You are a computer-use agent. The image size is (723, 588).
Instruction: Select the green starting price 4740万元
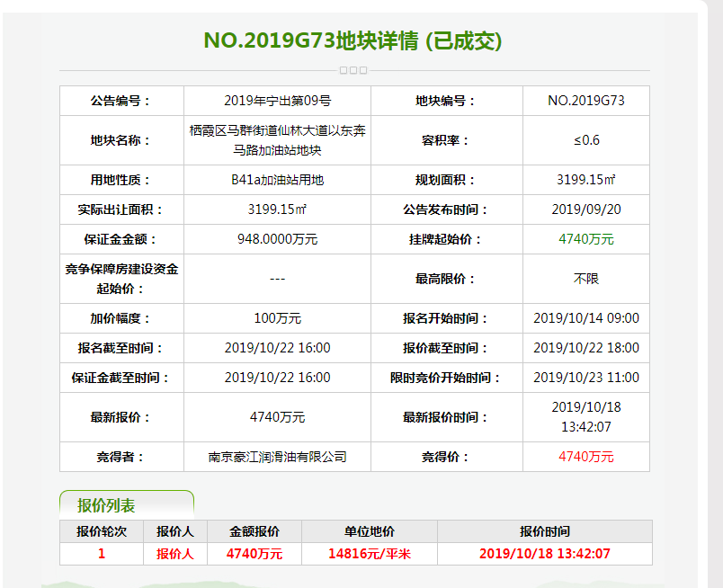(586, 239)
